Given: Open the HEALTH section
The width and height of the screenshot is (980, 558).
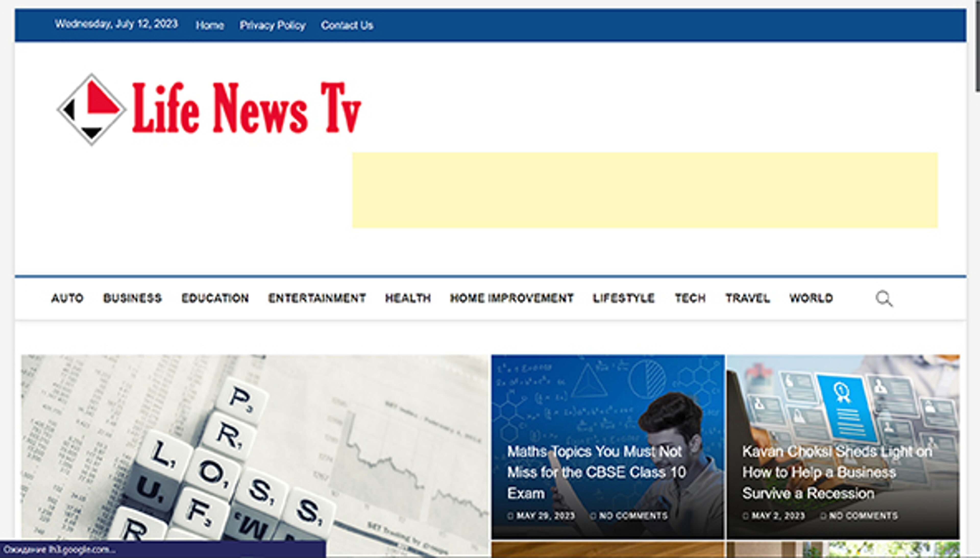Looking at the screenshot, I should point(408,299).
